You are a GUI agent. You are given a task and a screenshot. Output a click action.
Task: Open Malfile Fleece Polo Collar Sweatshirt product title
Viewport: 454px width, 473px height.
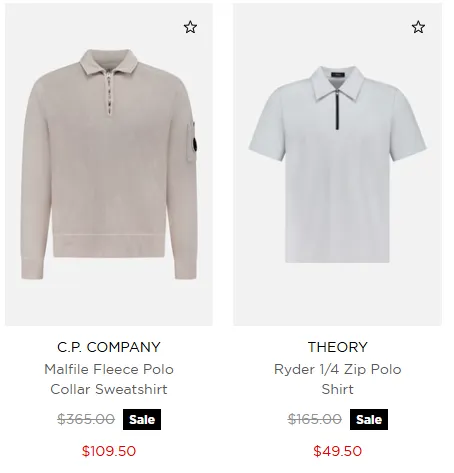click(109, 379)
